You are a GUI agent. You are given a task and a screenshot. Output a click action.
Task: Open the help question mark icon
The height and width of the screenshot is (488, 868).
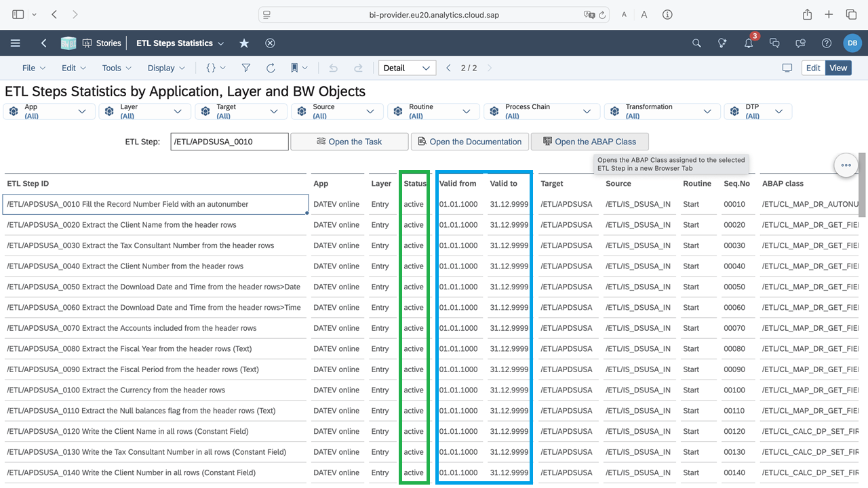pyautogui.click(x=826, y=43)
